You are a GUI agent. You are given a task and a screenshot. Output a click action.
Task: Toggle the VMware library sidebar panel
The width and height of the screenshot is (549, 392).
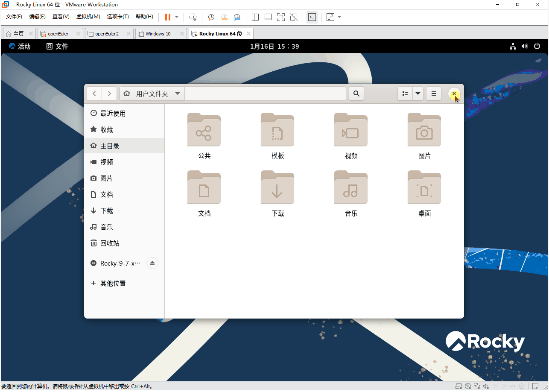pos(255,17)
